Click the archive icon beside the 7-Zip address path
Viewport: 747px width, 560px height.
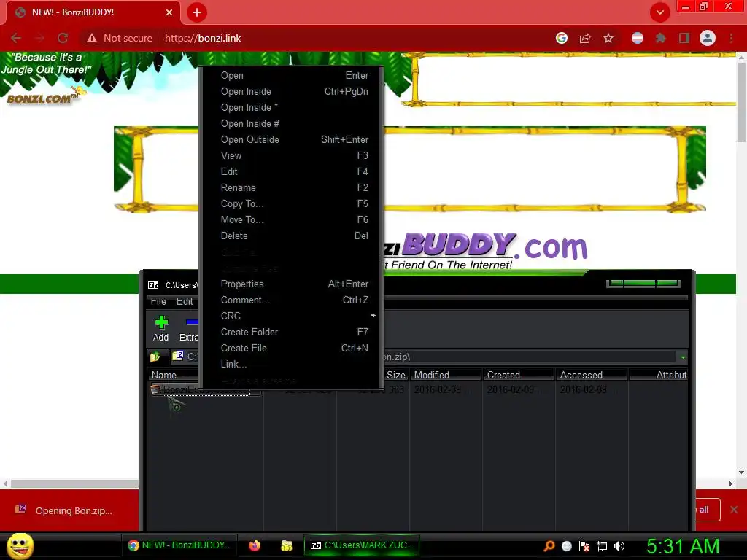coord(178,356)
